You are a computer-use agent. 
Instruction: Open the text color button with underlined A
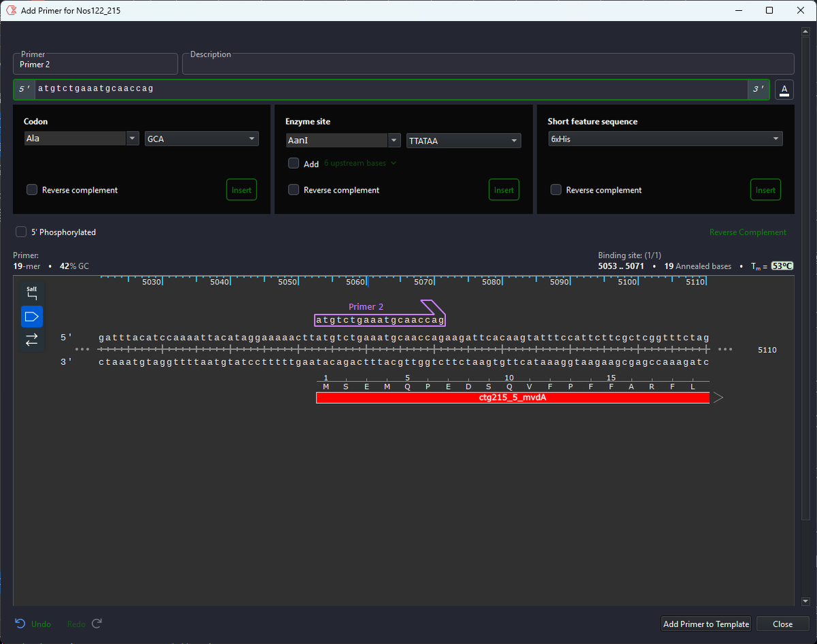[x=784, y=90]
